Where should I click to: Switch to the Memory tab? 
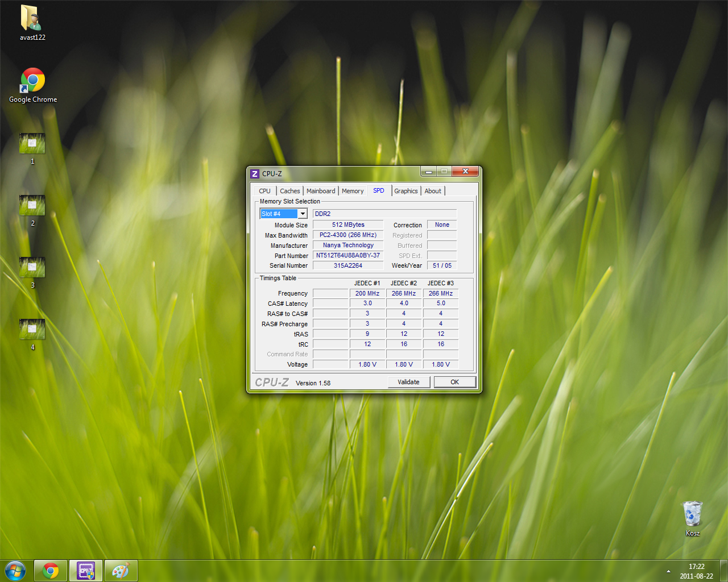click(353, 191)
